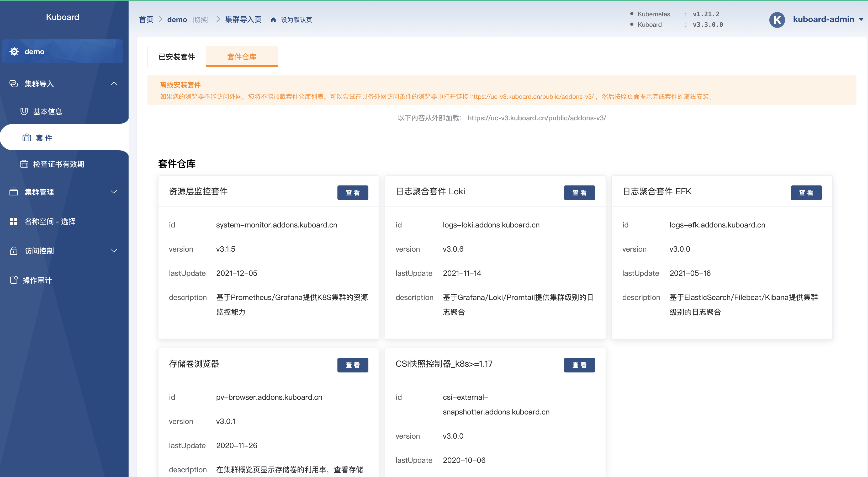Select the 套件仓库 tab

242,57
